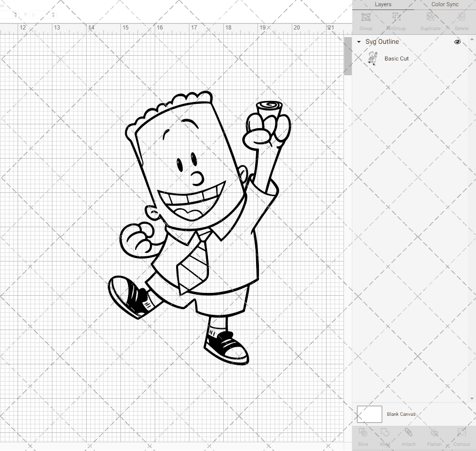This screenshot has width=476, height=451.
Task: Click the Contour tool icon
Action: click(462, 432)
